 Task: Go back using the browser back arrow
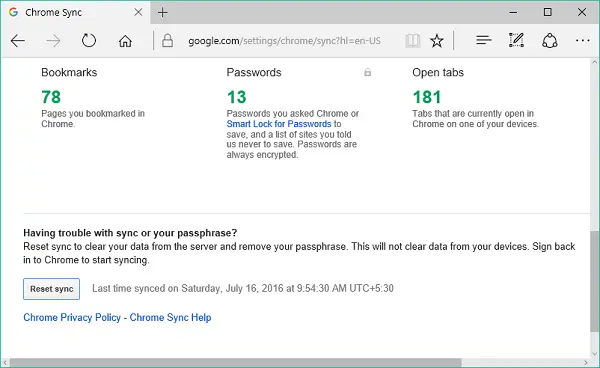tap(18, 41)
